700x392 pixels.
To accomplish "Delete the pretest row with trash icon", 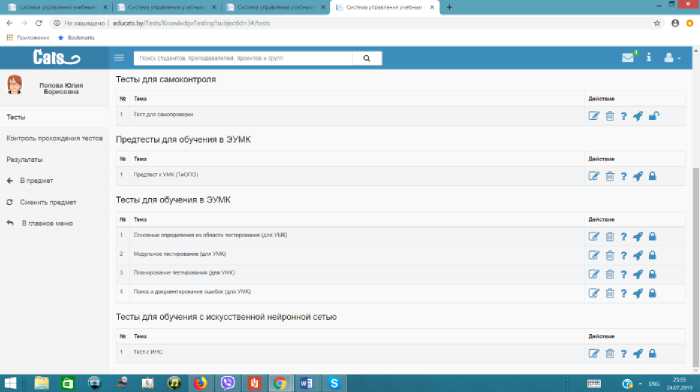I will (x=609, y=176).
